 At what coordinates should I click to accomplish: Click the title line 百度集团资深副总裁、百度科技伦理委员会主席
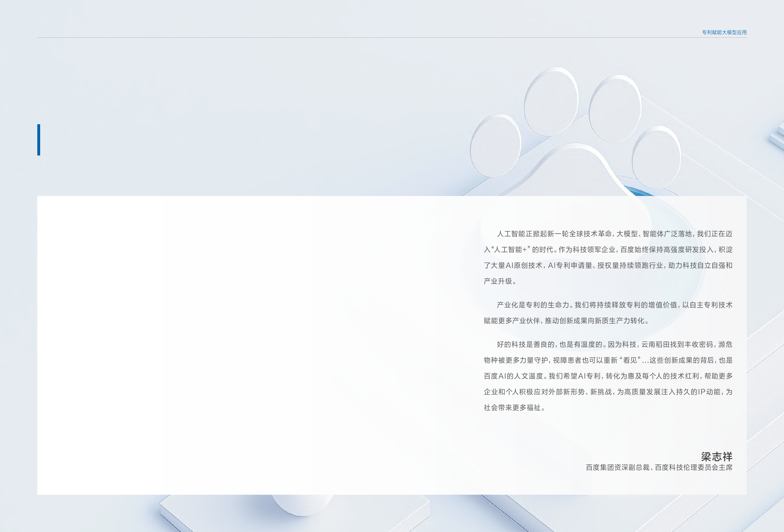pyautogui.click(x=659, y=467)
